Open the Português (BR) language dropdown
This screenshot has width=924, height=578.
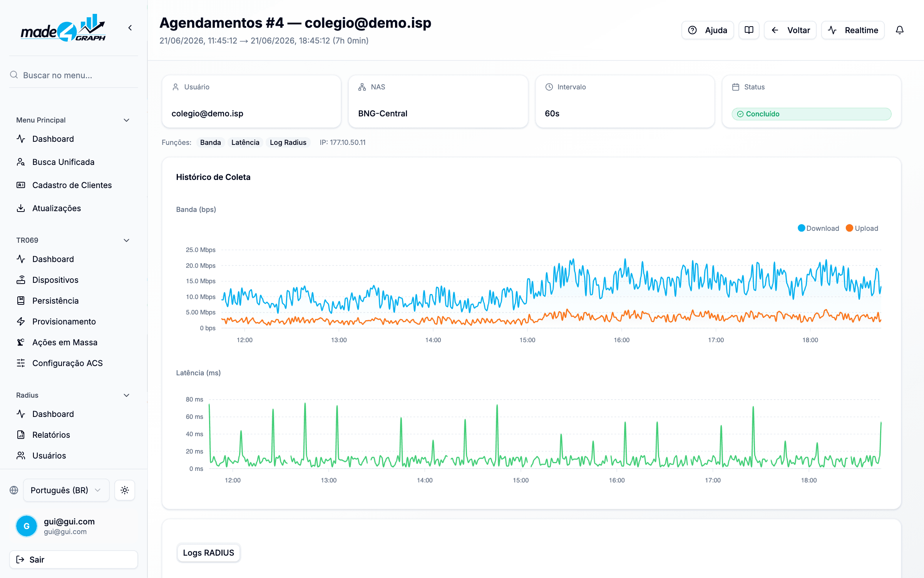coord(66,490)
